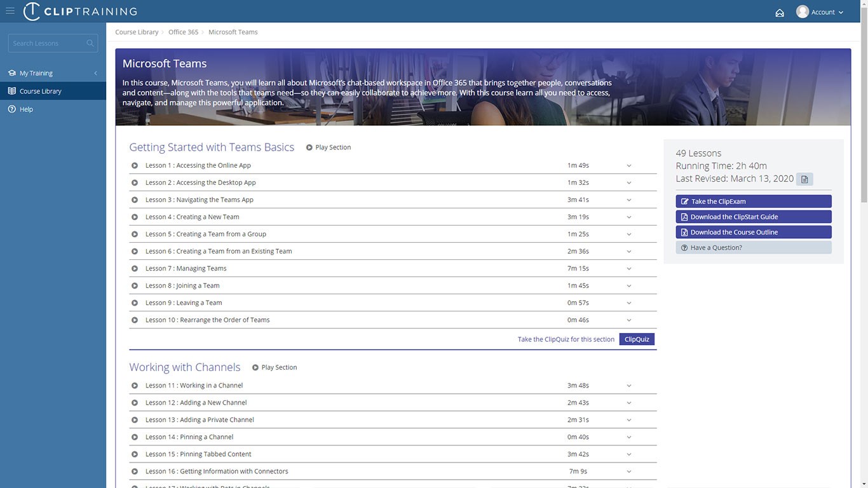Viewport: 868px width, 488px height.
Task: Collapse the My Training sidebar arrow
Action: pyautogui.click(x=96, y=73)
